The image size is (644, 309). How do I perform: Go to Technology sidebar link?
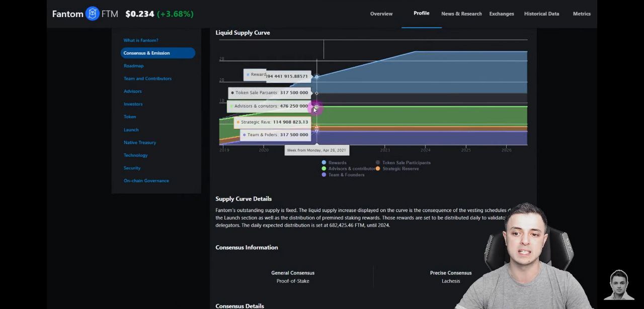tap(136, 155)
